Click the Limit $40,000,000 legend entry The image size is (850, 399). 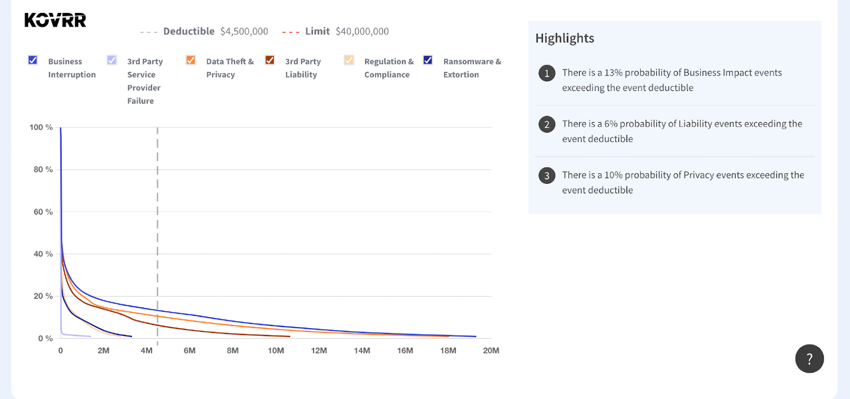335,31
